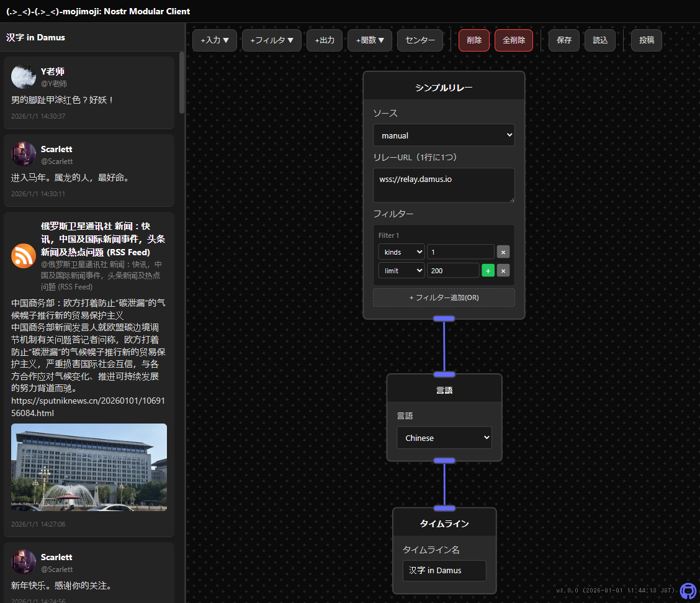Screen dimensions: 700x603
Task: Click the limit value field 200
Action: tap(453, 271)
